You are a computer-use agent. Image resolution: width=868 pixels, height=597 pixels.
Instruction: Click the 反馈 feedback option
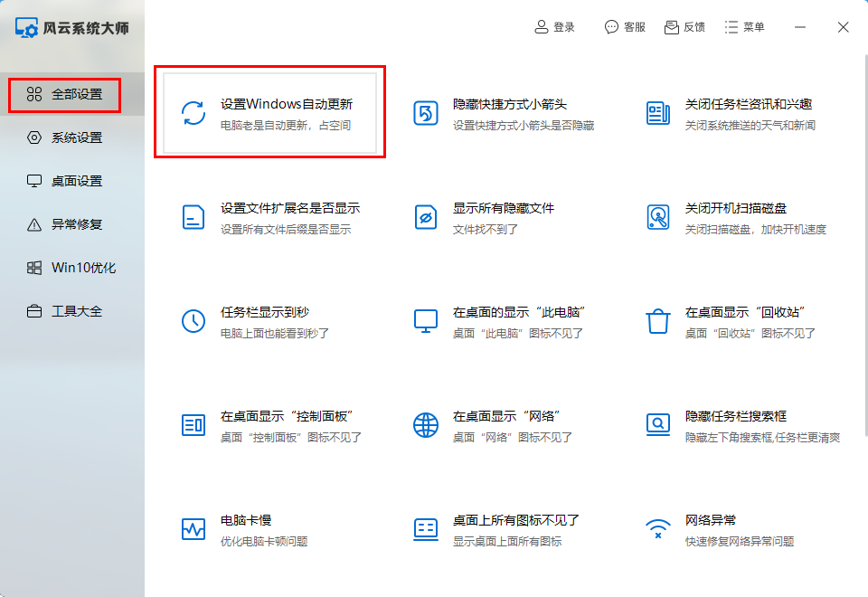point(686,26)
